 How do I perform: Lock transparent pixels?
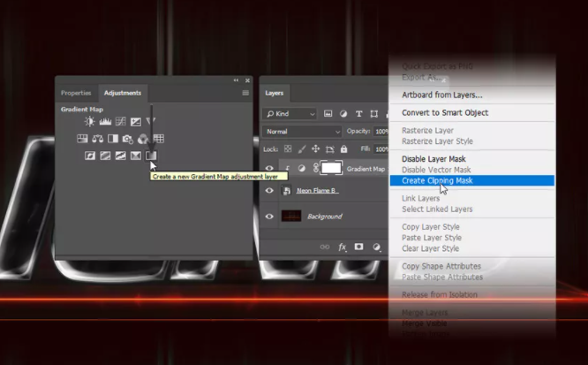[288, 149]
